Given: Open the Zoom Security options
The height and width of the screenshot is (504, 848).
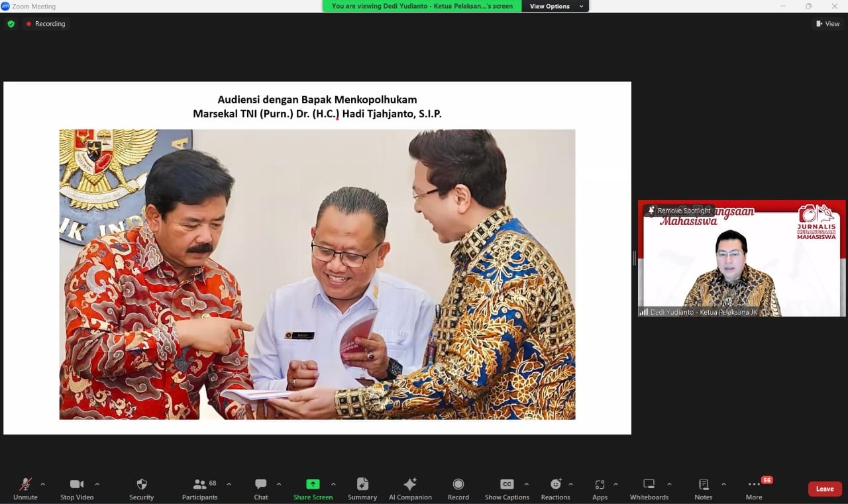Looking at the screenshot, I should click(x=141, y=488).
